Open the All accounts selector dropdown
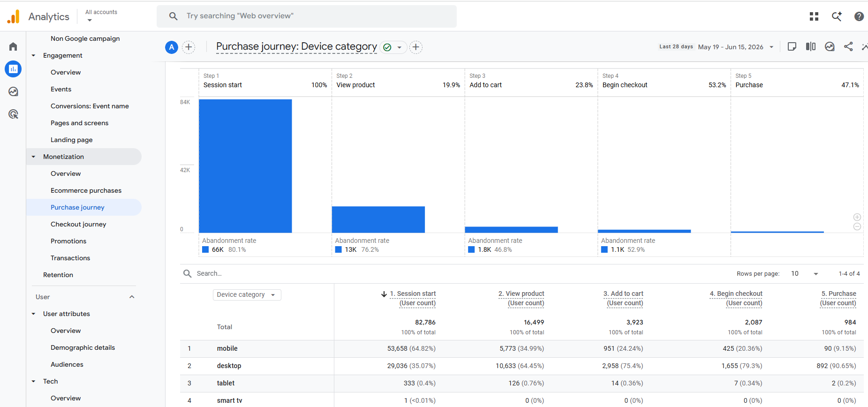868x407 pixels. 101,16
